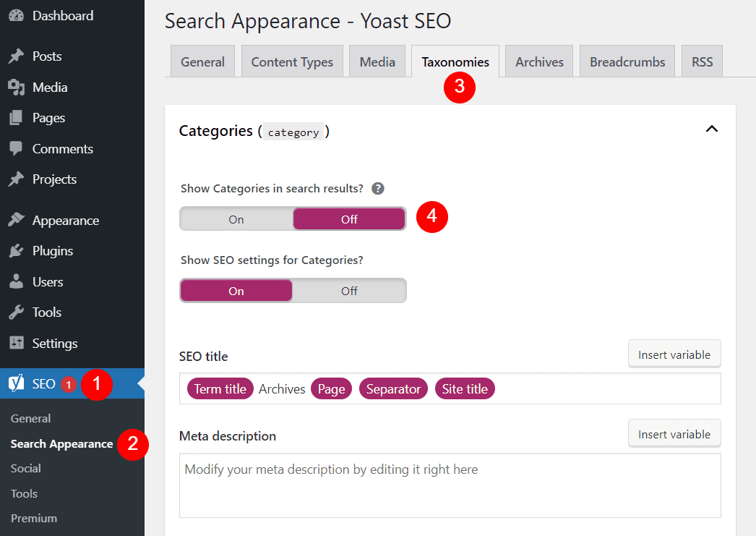Switch to the Content Types tab
Viewport: 756px width, 536px height.
coord(292,61)
